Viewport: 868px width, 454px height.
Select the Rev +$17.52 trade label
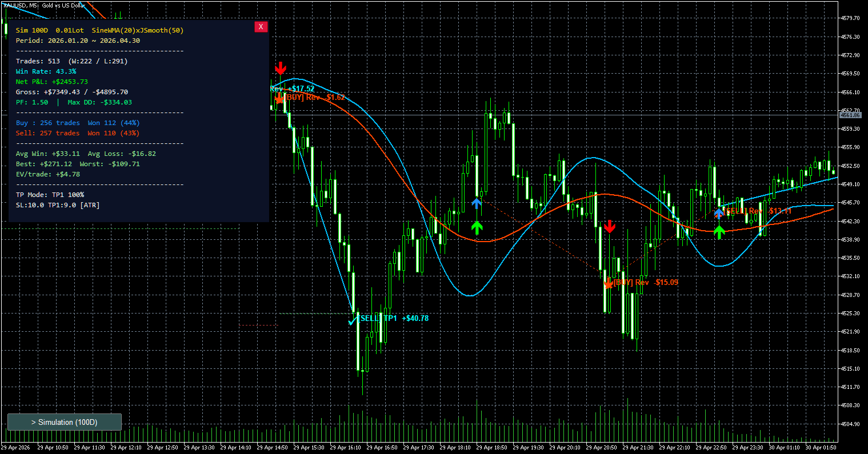click(292, 89)
